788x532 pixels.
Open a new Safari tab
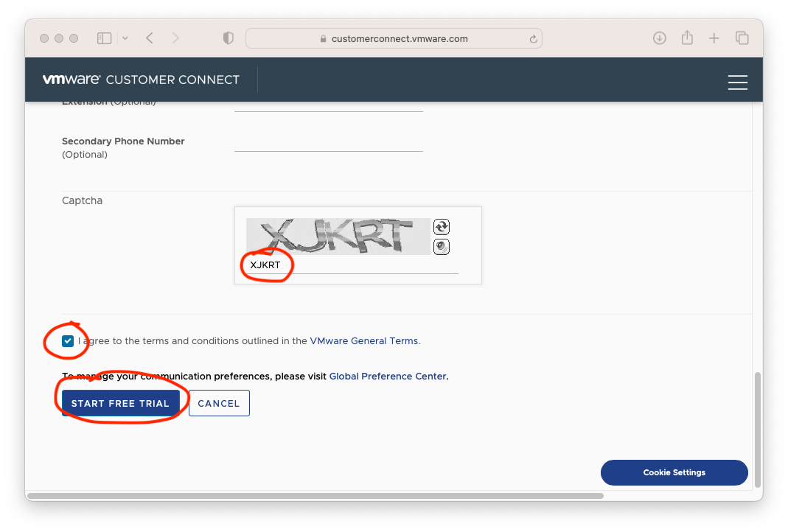click(714, 38)
